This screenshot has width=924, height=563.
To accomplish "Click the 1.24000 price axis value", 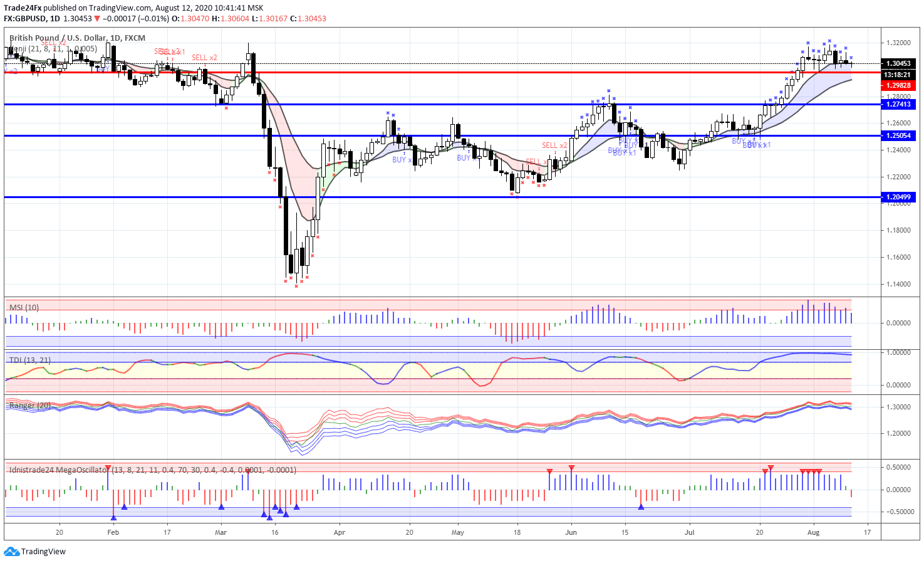I will (x=898, y=150).
